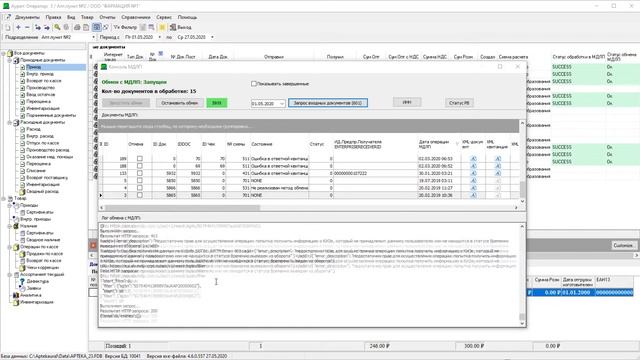
Task: Click the magnifier search toolbar icon
Action: pos(57,27)
